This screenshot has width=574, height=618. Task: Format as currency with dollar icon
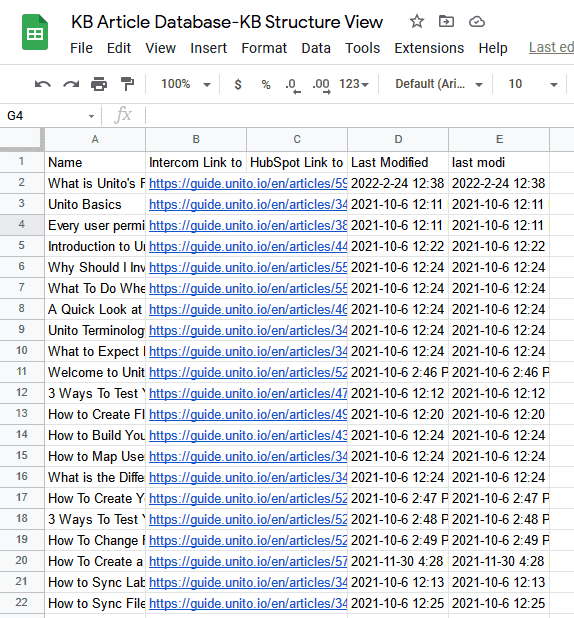tap(238, 84)
